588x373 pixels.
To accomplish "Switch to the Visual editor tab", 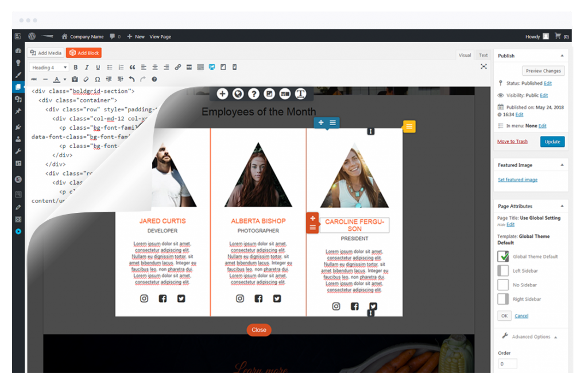I will tap(465, 55).
